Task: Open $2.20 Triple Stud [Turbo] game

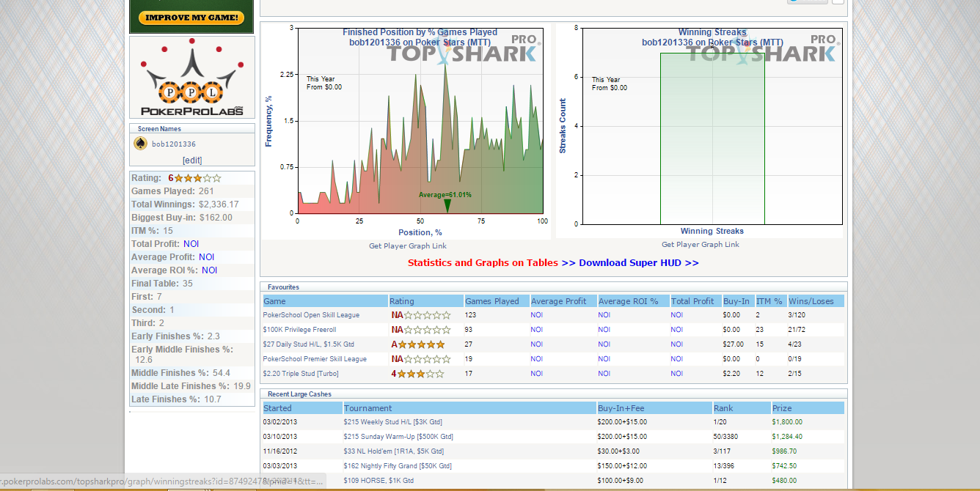Action: click(301, 374)
